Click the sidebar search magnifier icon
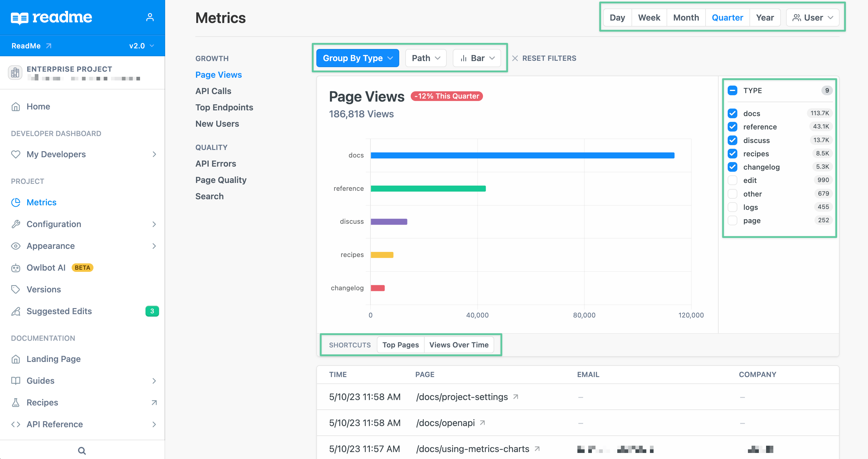Screen dimensions: 868x459 tap(82, 450)
